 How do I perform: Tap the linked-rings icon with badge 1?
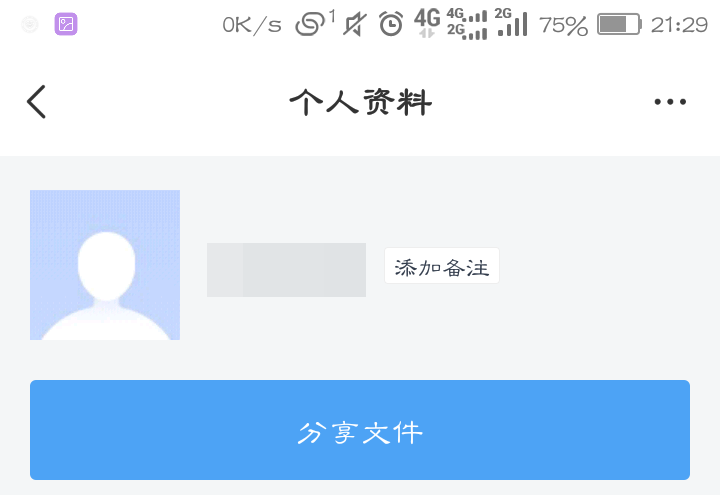tap(313, 23)
